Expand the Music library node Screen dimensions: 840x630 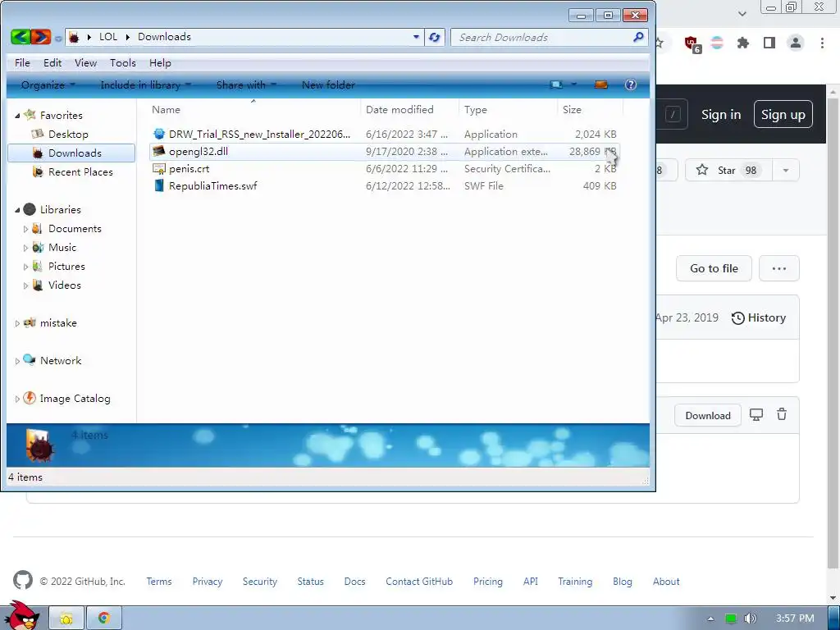point(25,248)
